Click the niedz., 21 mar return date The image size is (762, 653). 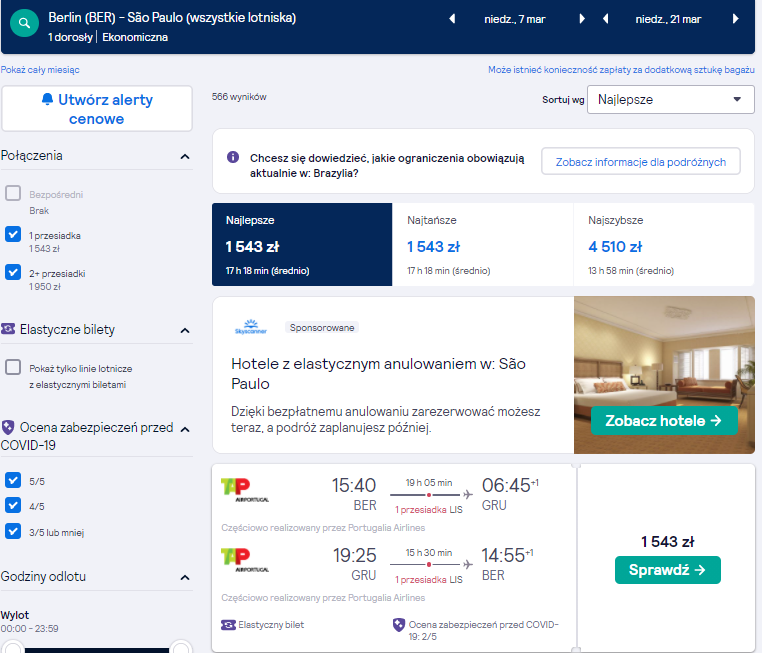pyautogui.click(x=668, y=19)
